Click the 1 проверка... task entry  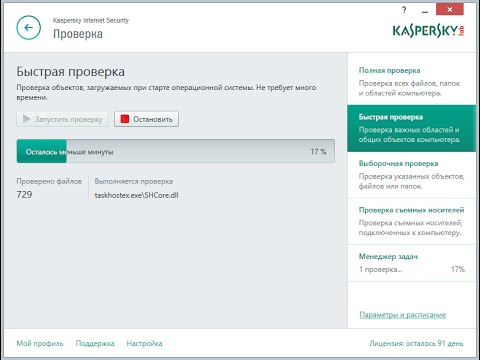380,269
